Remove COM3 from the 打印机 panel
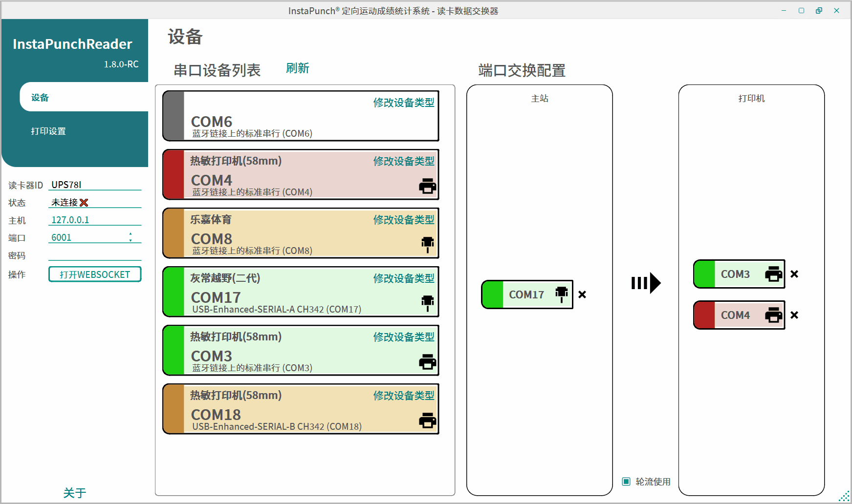The height and width of the screenshot is (504, 852). [x=794, y=274]
